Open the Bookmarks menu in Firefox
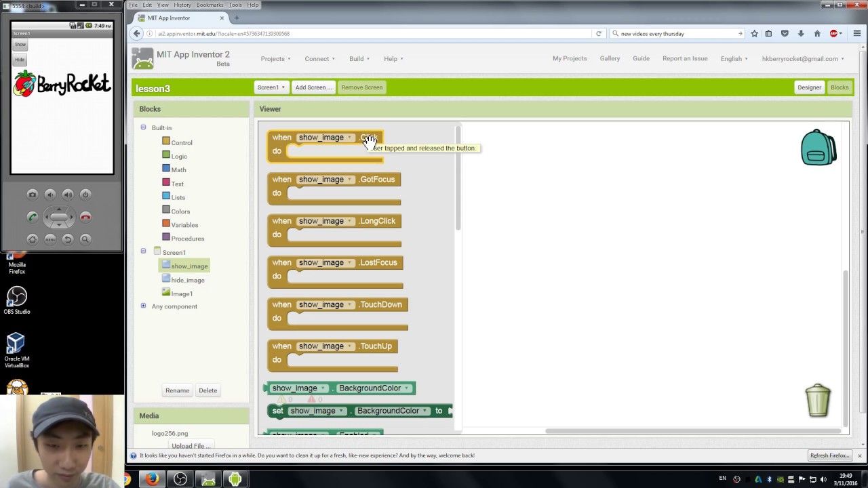Viewport: 868px width, 488px height. (x=210, y=5)
